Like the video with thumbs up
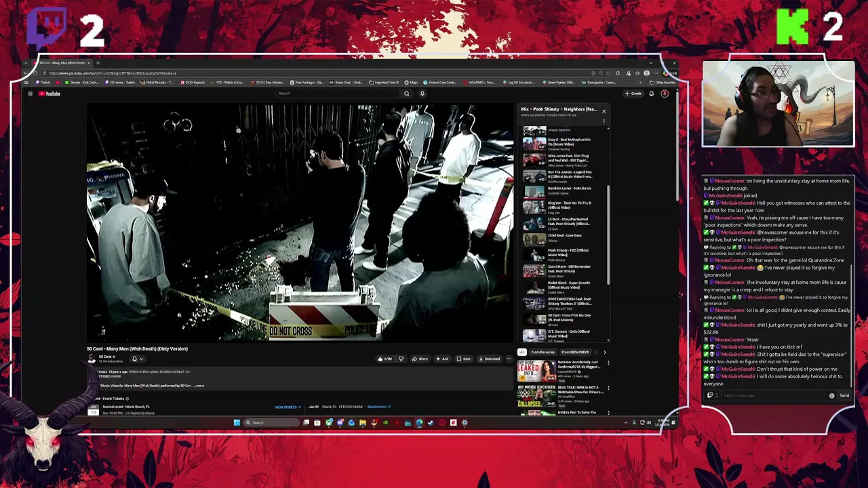The image size is (868, 488). (385, 359)
